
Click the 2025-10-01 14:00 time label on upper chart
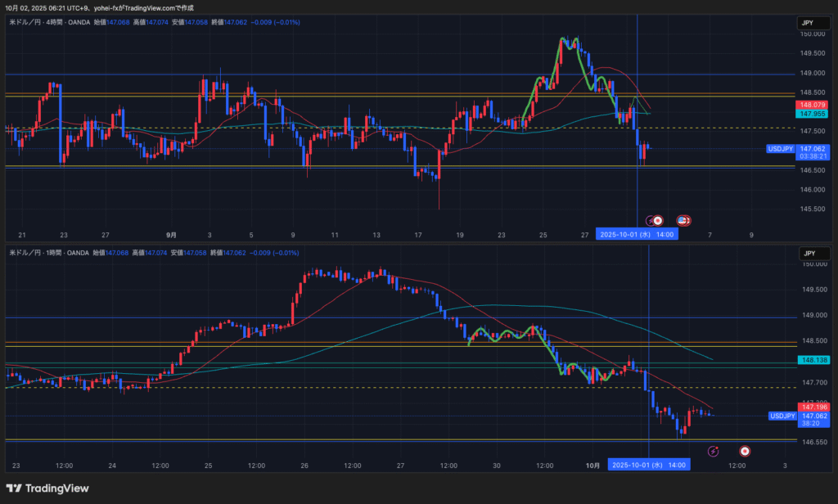tap(637, 234)
